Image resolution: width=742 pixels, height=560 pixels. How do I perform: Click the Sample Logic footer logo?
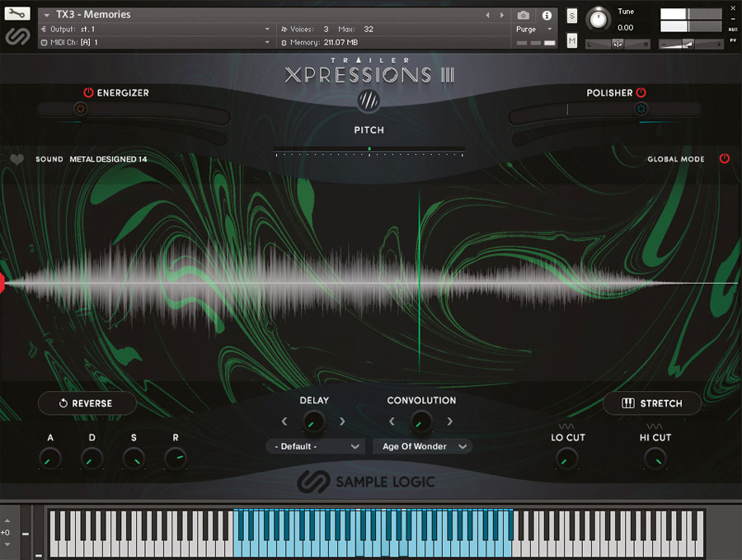(365, 482)
